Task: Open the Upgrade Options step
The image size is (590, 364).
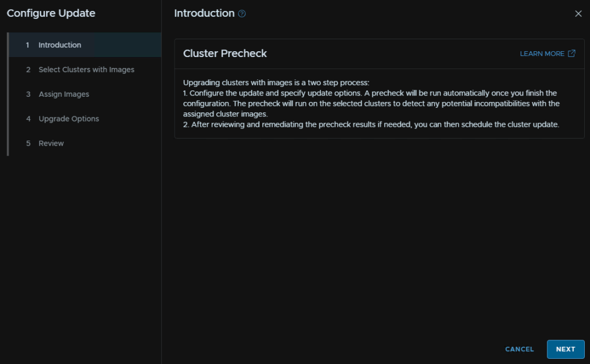Action: [x=69, y=119]
